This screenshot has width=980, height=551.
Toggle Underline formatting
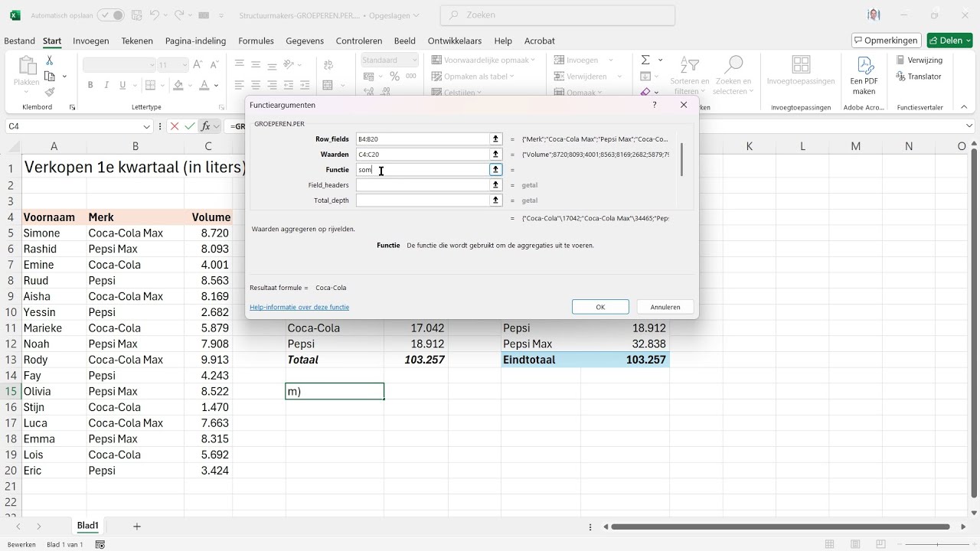122,85
